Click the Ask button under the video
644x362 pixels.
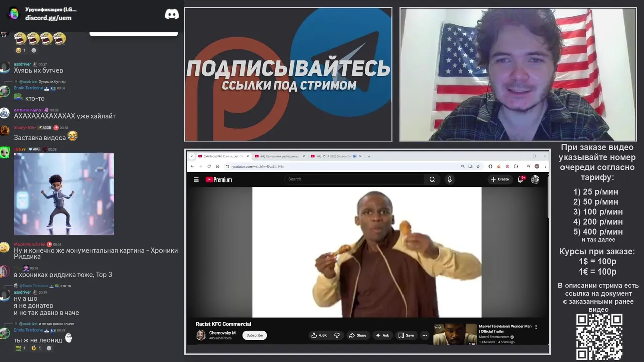[383, 335]
